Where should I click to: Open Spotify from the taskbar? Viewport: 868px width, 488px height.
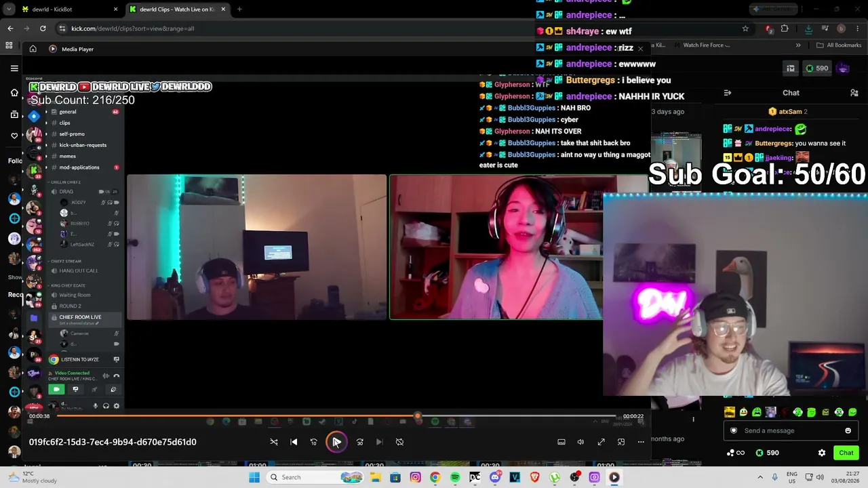pyautogui.click(x=455, y=477)
